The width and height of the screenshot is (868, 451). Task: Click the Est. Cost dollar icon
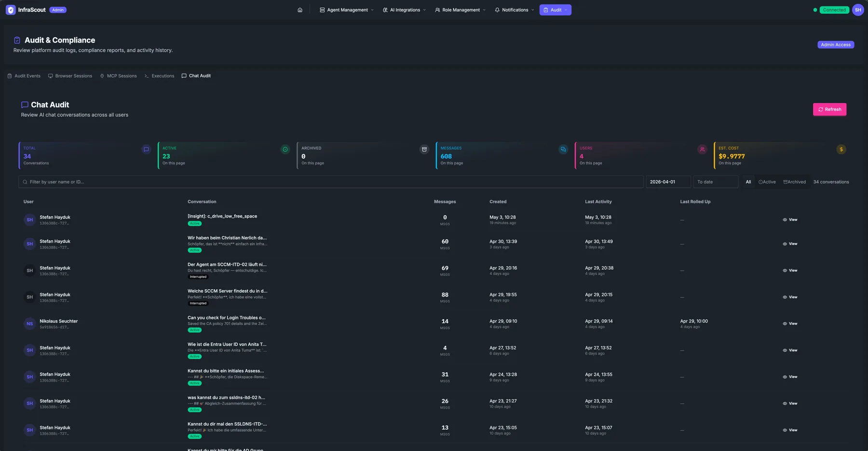pyautogui.click(x=841, y=150)
